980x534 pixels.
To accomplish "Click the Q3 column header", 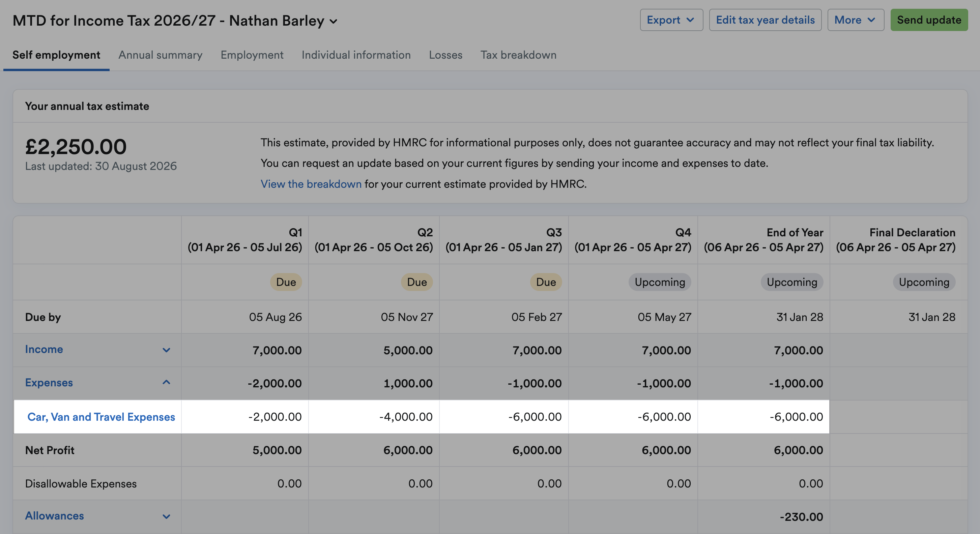I will [x=504, y=240].
